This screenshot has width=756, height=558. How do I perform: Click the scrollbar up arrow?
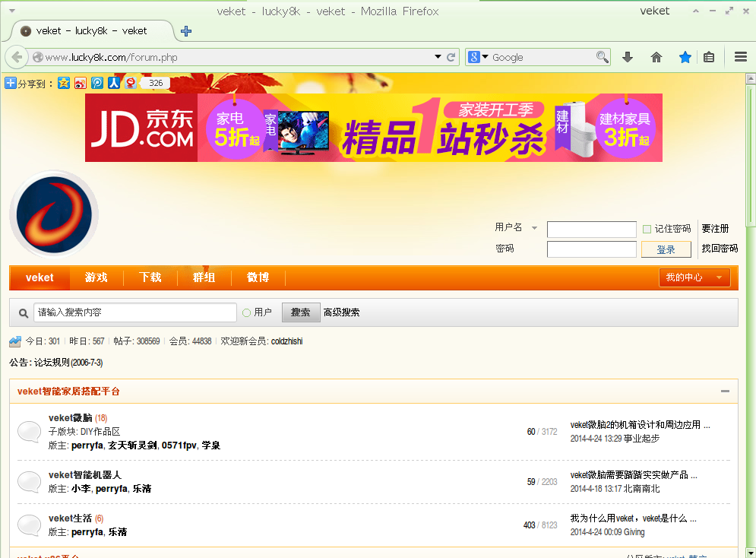[x=751, y=78]
